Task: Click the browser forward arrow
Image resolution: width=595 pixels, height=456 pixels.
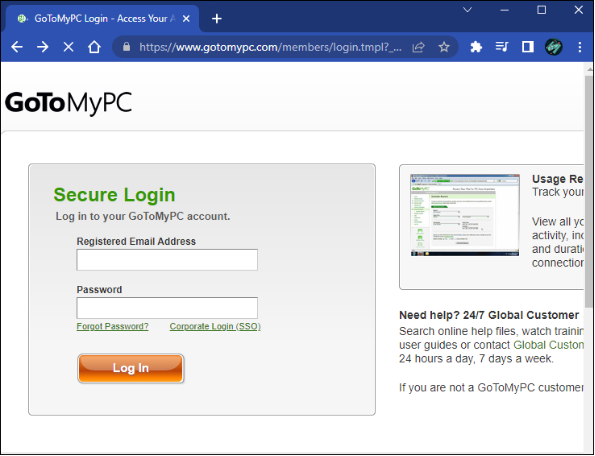Action: pyautogui.click(x=42, y=47)
